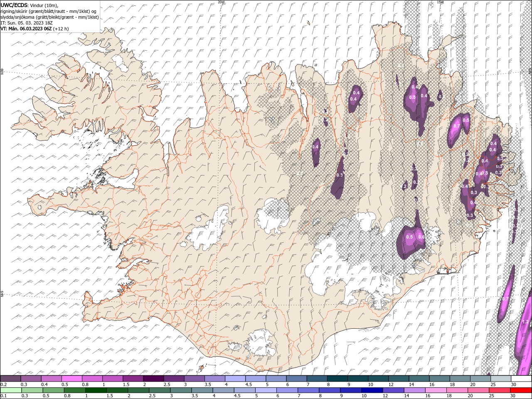Click the top-row legend swatch for 0.2

coord(10,379)
